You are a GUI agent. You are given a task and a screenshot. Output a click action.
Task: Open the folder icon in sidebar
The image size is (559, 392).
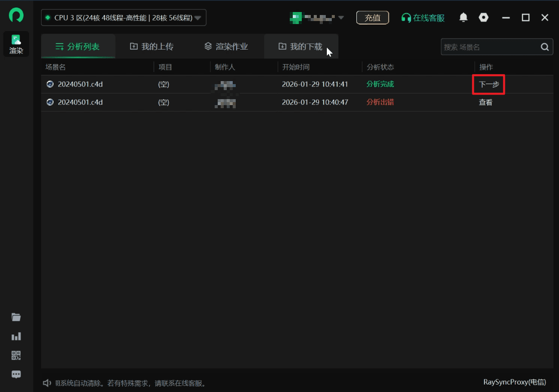coord(16,317)
